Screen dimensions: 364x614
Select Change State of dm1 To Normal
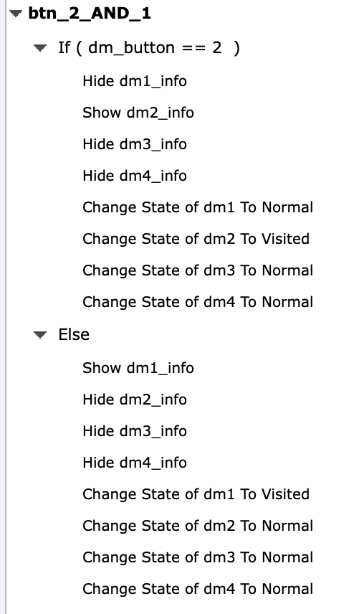[x=198, y=207]
